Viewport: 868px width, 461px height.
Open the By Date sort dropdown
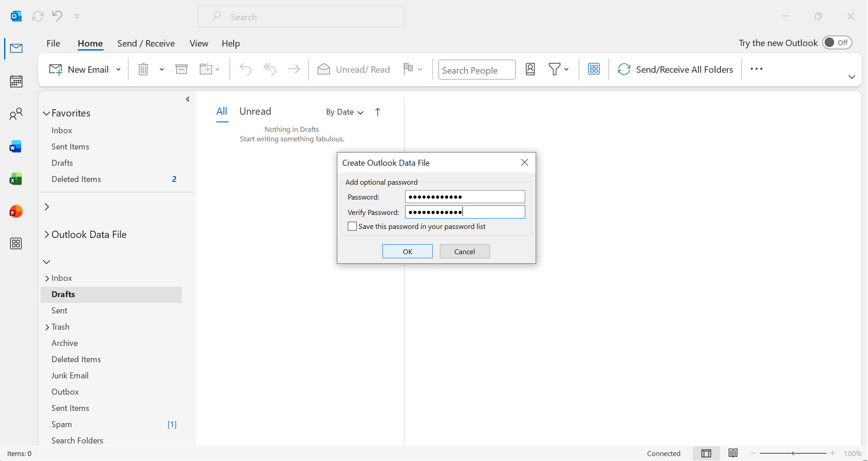[345, 112]
